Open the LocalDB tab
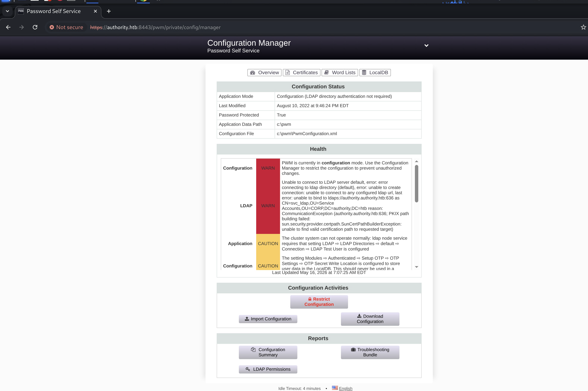This screenshot has width=588, height=391. pos(375,72)
